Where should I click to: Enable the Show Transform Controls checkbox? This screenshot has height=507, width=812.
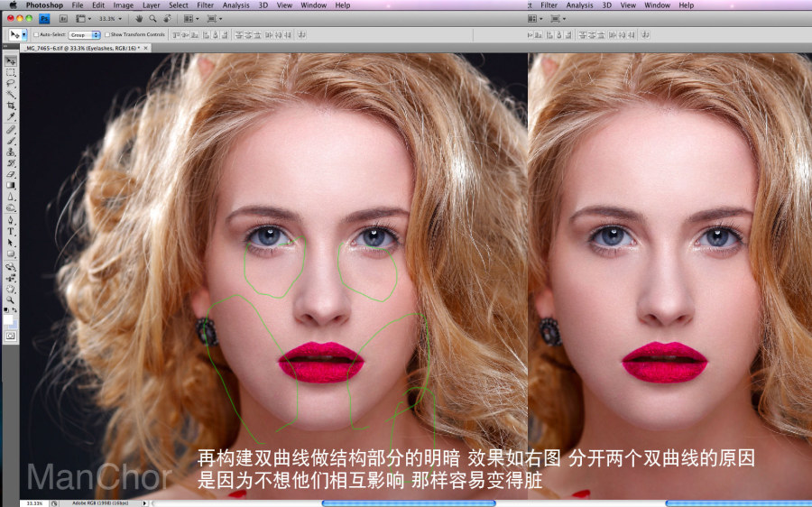[x=107, y=34]
